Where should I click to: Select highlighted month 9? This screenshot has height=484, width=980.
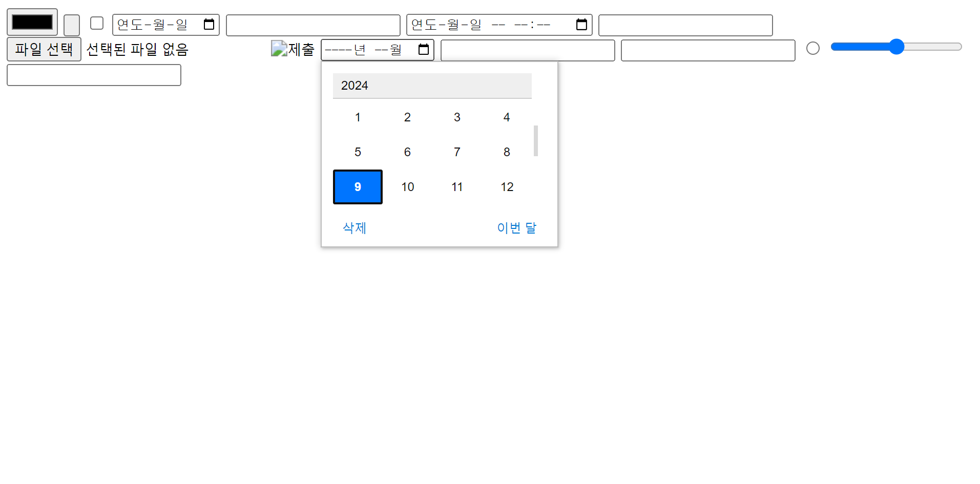358,187
